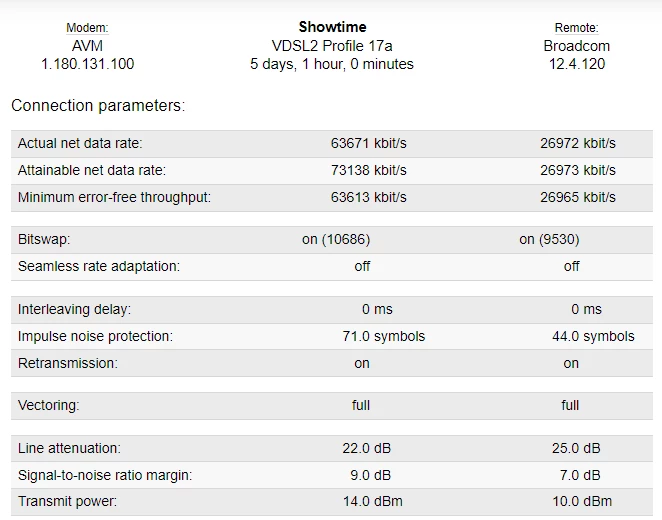This screenshot has width=662, height=520.
Task: Click the on (10686) bitswap value
Action: tap(362, 240)
